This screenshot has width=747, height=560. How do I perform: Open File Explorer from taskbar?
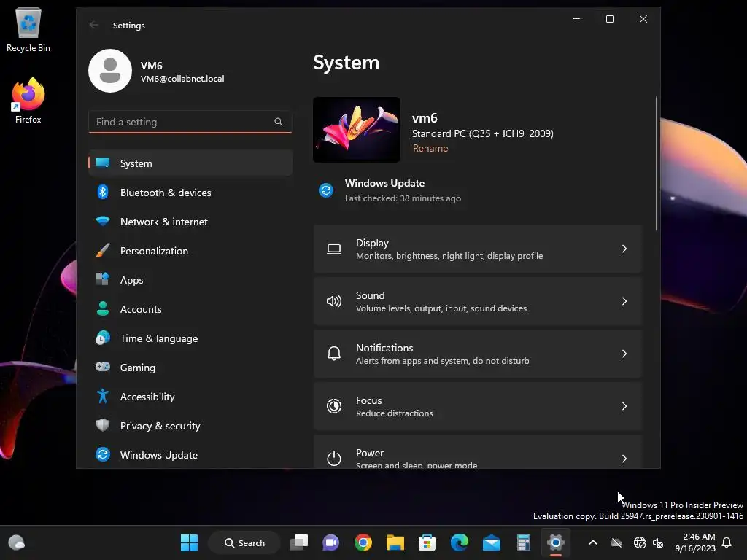tap(395, 542)
